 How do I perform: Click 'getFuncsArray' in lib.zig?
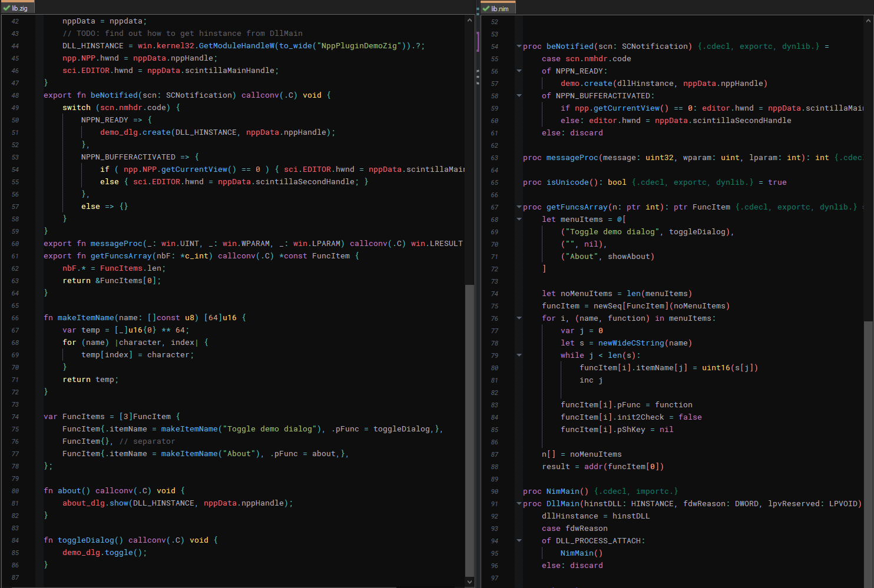121,256
